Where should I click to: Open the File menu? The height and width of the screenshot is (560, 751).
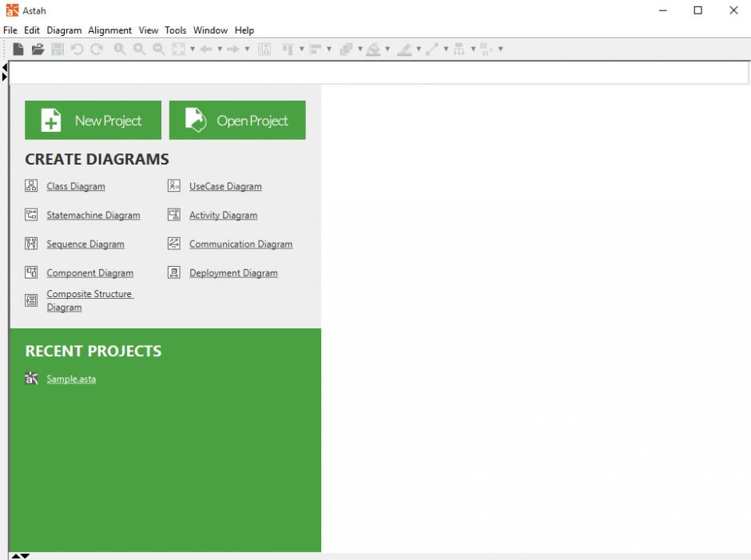[x=10, y=30]
